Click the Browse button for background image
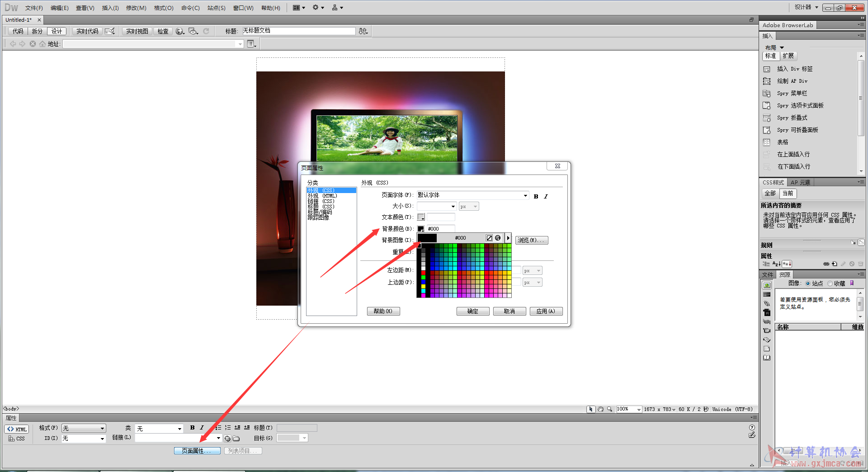The height and width of the screenshot is (472, 868). pos(532,240)
